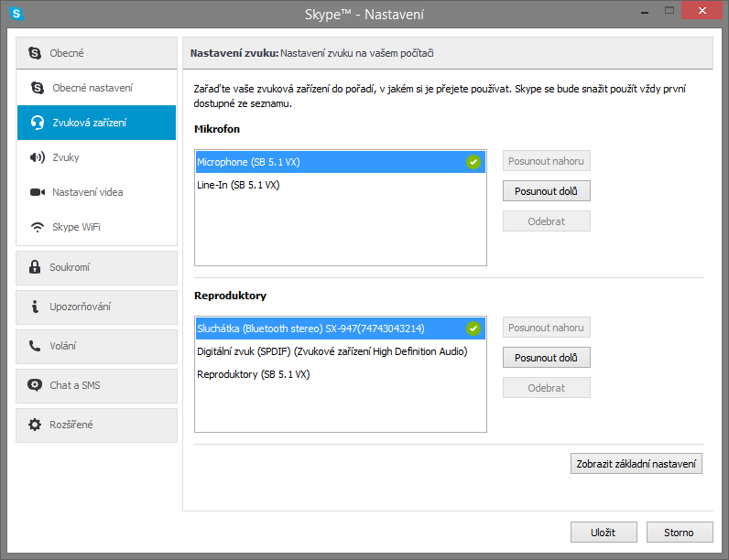Open Skype WiFi settings
This screenshot has width=729, height=560.
97,227
